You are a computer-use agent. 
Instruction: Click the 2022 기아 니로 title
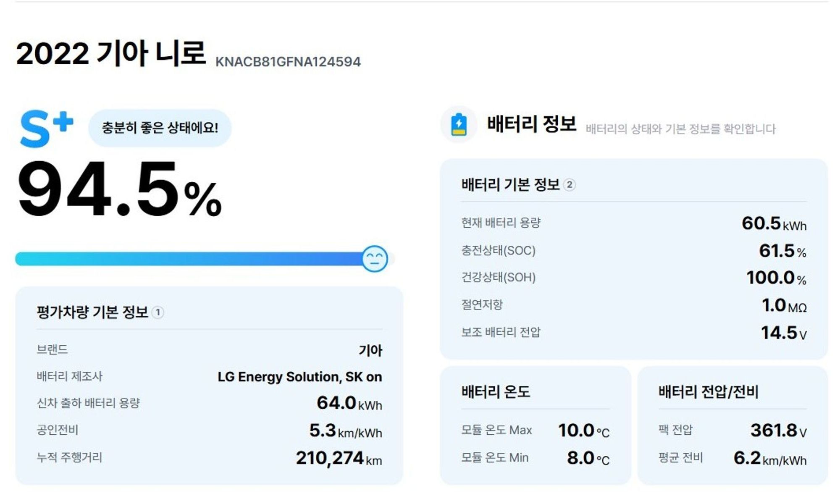coord(111,54)
